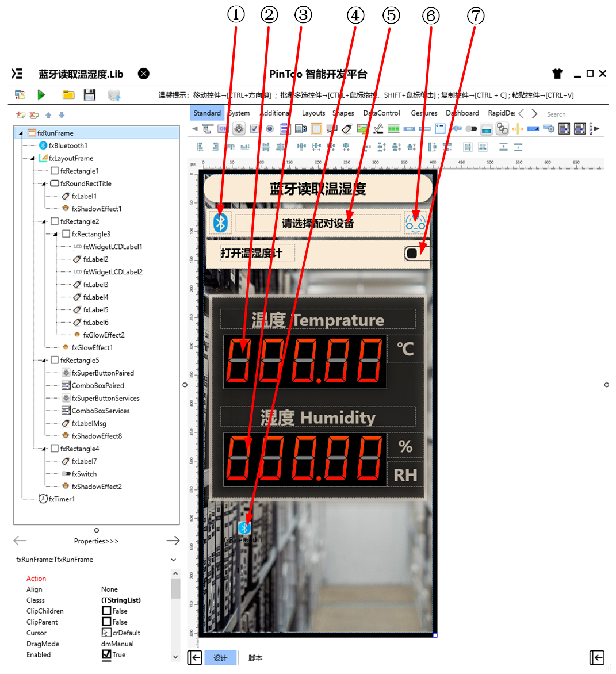Collapse left panel using bottom-left arrow button
This screenshot has height=674, width=616.
coord(195,658)
